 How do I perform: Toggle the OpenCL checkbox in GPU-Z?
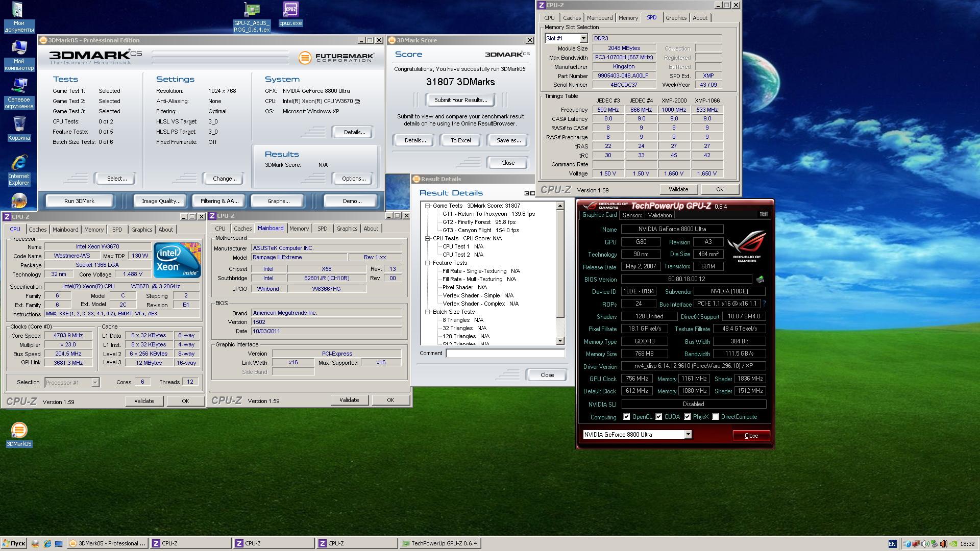pos(626,417)
